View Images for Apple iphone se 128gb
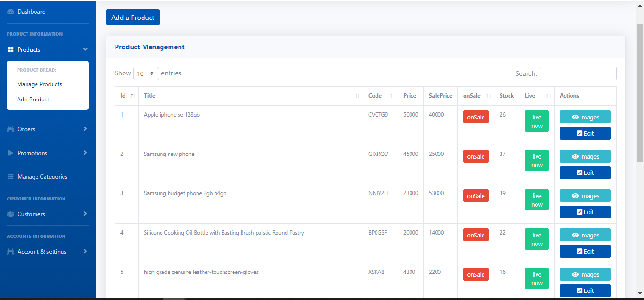This screenshot has width=644, height=300. (585, 117)
